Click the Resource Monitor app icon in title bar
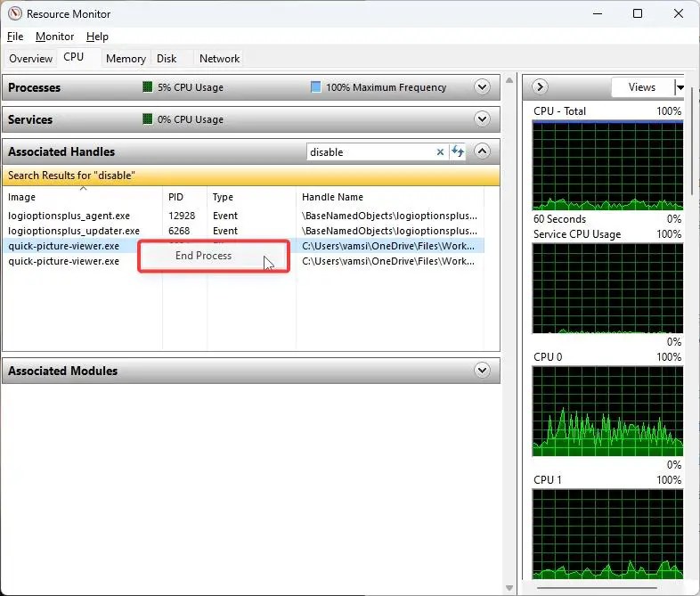Viewport: 700px width, 596px height. coord(15,13)
